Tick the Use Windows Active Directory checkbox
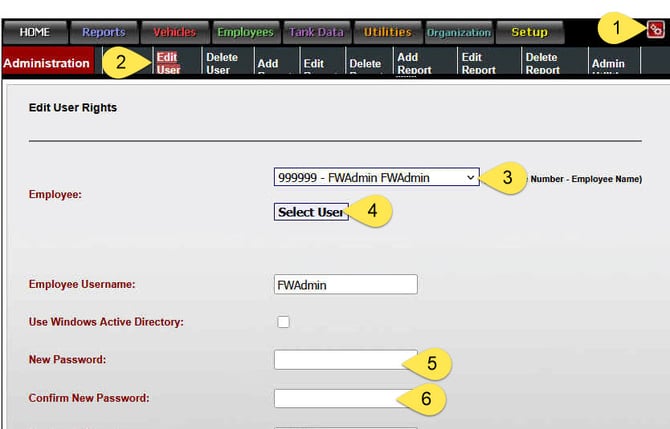The width and height of the screenshot is (670, 429). (x=283, y=322)
